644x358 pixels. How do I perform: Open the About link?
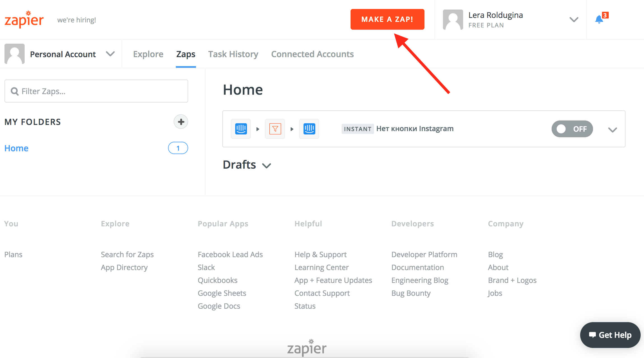pos(498,267)
